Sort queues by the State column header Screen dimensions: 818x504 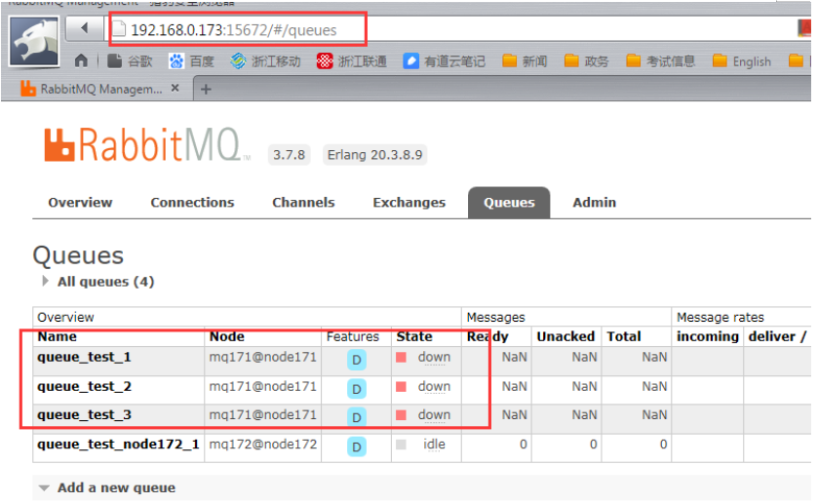coord(414,336)
